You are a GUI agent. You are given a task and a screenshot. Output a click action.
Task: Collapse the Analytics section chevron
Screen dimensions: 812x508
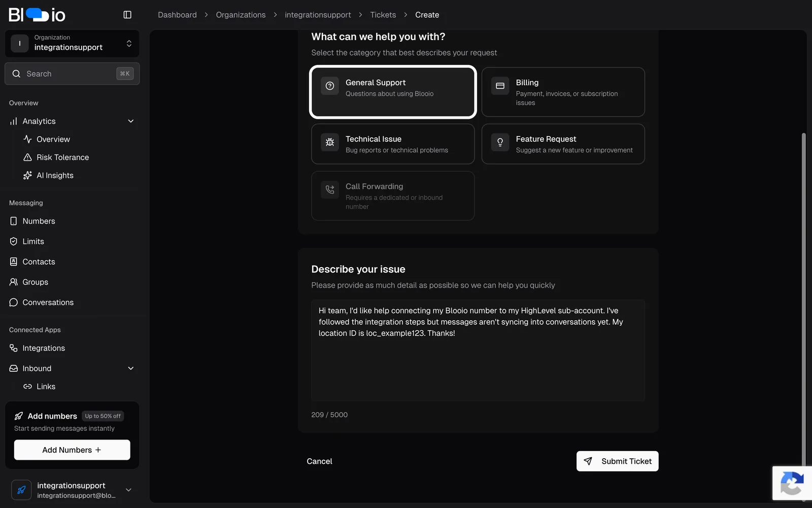click(x=131, y=121)
